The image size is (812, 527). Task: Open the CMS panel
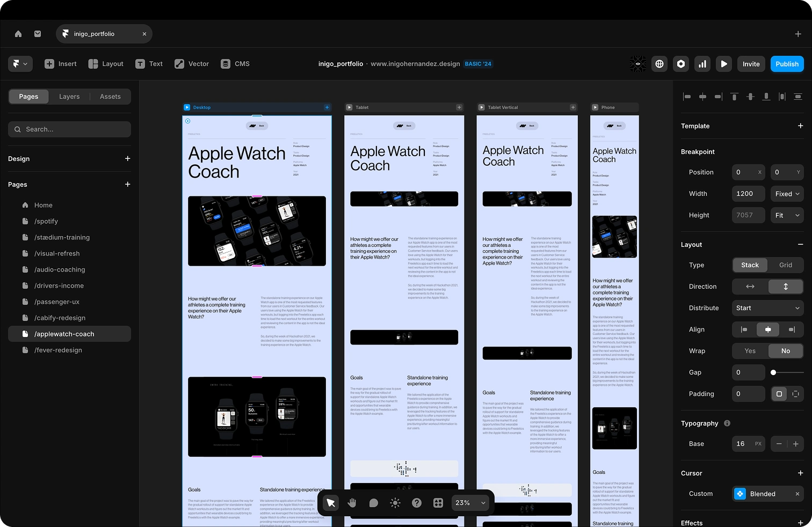235,63
